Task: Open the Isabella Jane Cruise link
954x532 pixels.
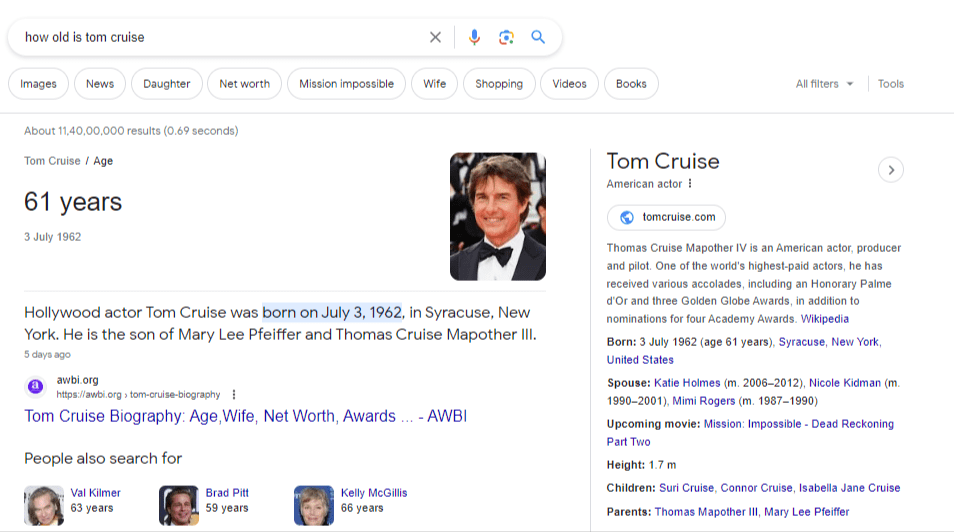Action: 849,488
